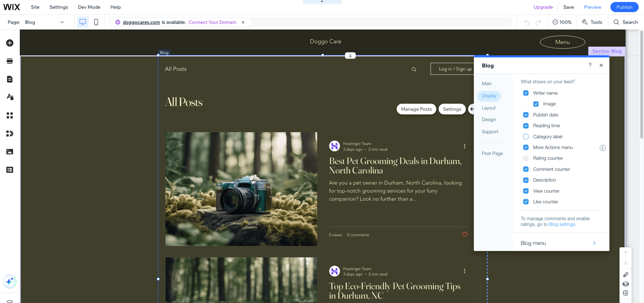Image resolution: width=644 pixels, height=303 pixels.
Task: Enable the Rating counter option
Action: click(526, 158)
